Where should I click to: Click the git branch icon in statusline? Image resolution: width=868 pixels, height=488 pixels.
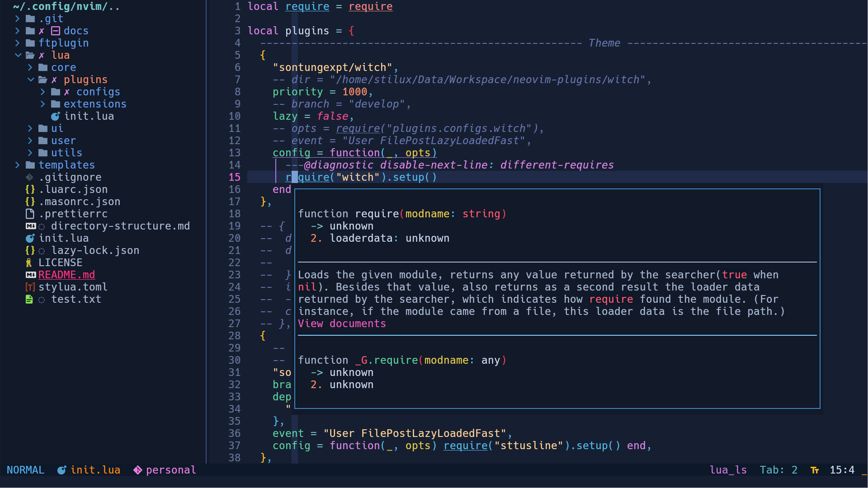pyautogui.click(x=138, y=470)
